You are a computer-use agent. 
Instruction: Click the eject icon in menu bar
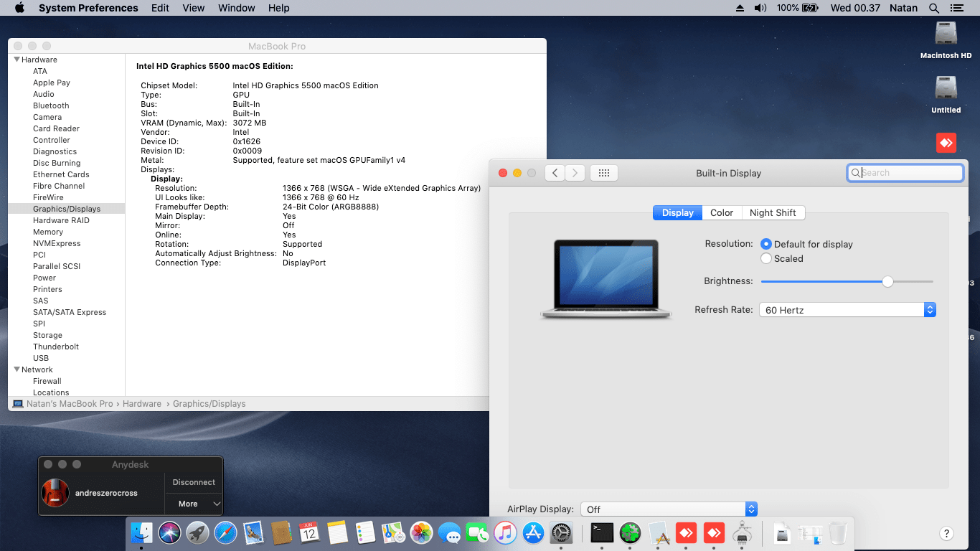[740, 8]
